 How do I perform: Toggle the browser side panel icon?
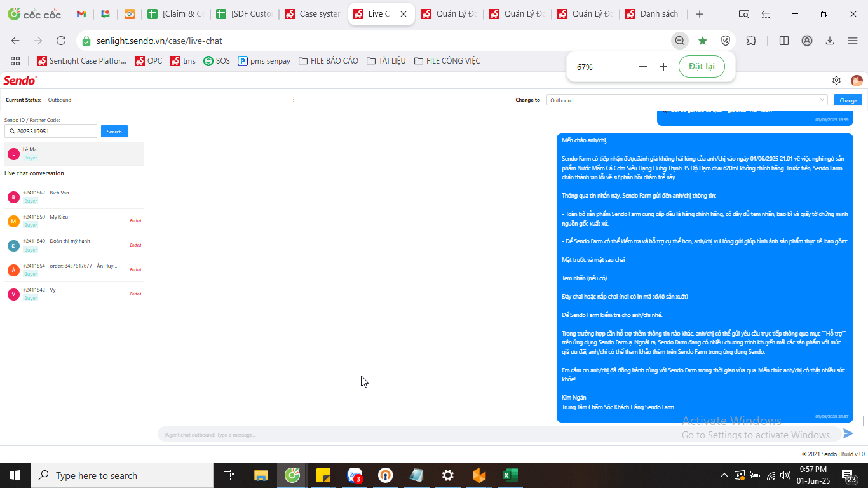click(x=784, y=41)
